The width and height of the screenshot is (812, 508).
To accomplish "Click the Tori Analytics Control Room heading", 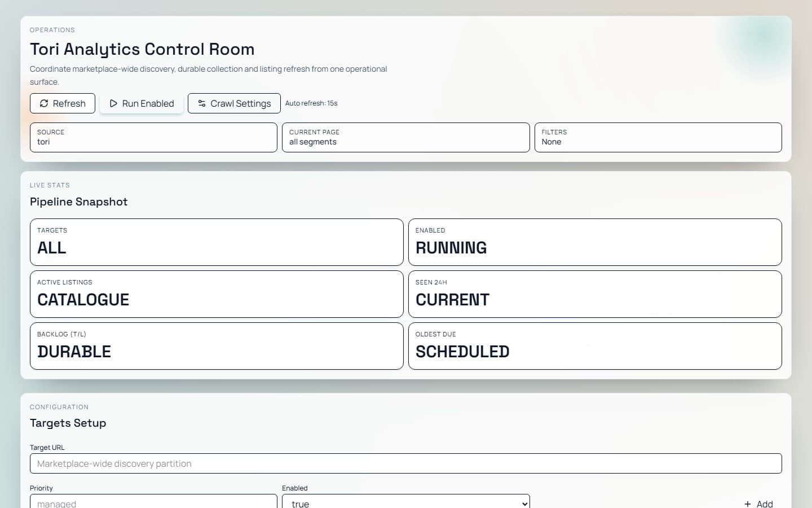I will (142, 49).
